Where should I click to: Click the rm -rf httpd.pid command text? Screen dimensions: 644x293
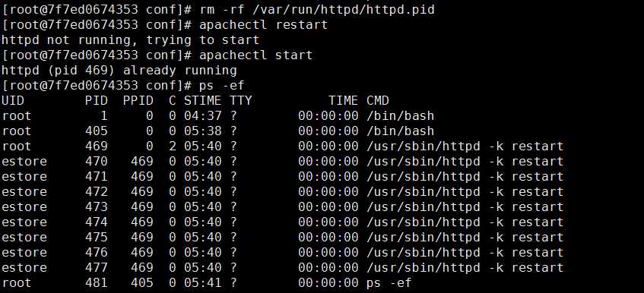pyautogui.click(x=316, y=9)
